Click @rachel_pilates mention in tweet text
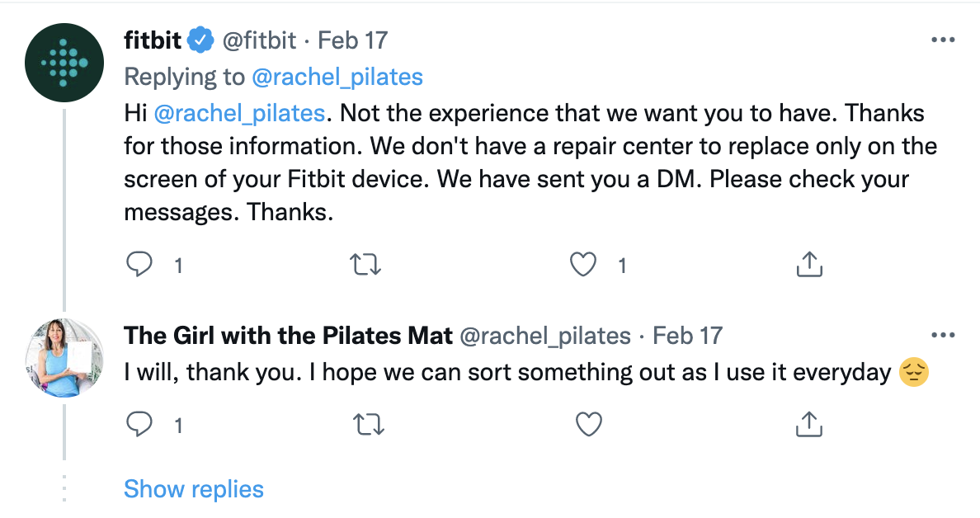The width and height of the screenshot is (980, 518). (241, 113)
